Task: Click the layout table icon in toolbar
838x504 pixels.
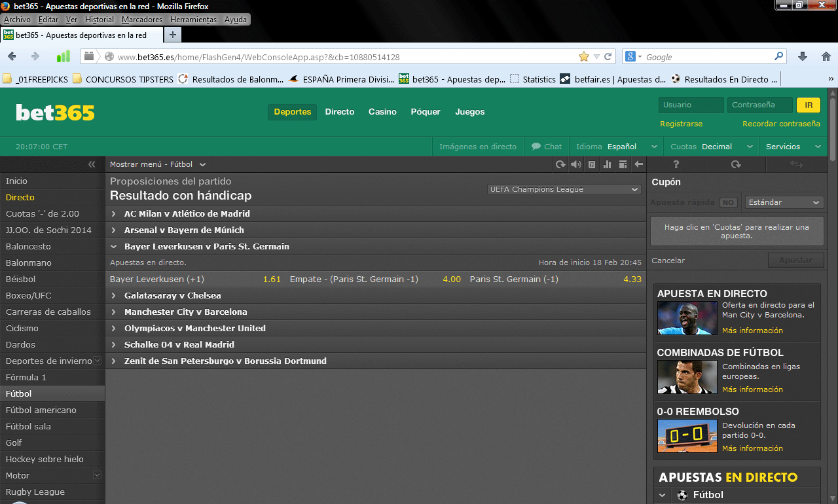Action: [x=623, y=165]
